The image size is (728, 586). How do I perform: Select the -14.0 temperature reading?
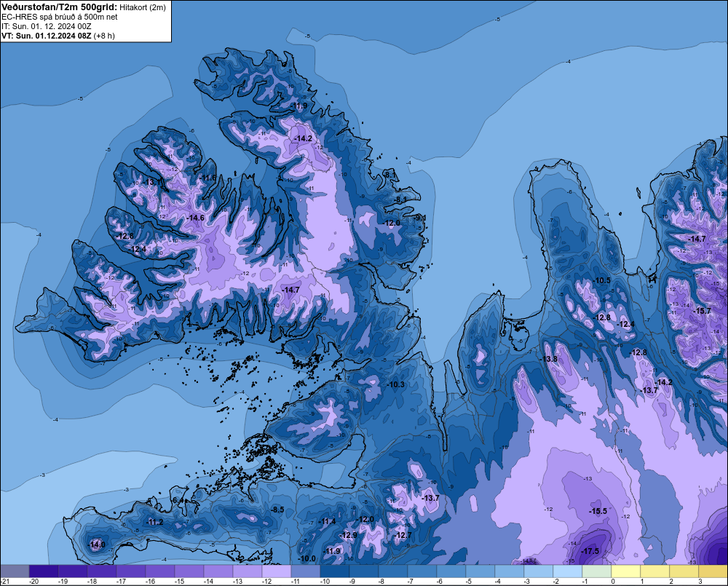tap(97, 545)
